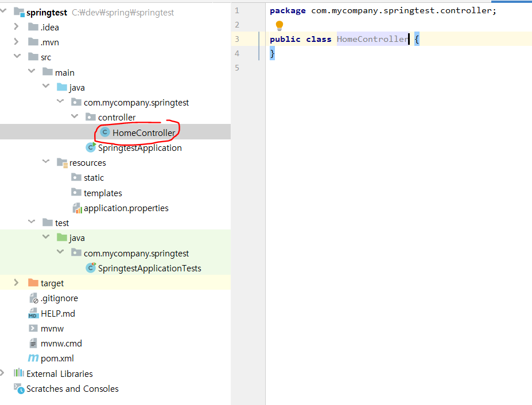The height and width of the screenshot is (405, 532).
Task: Click the static folder icon
Action: click(x=76, y=177)
